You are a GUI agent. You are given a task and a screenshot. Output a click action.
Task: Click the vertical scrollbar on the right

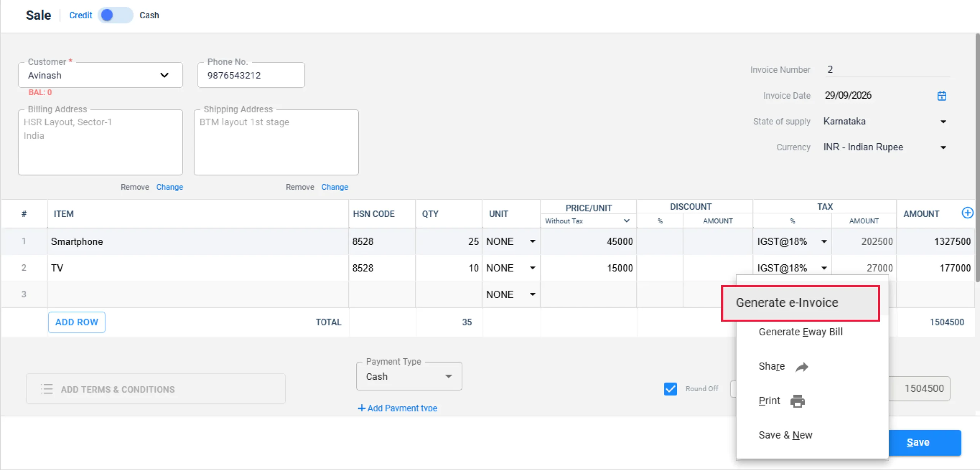[977, 158]
